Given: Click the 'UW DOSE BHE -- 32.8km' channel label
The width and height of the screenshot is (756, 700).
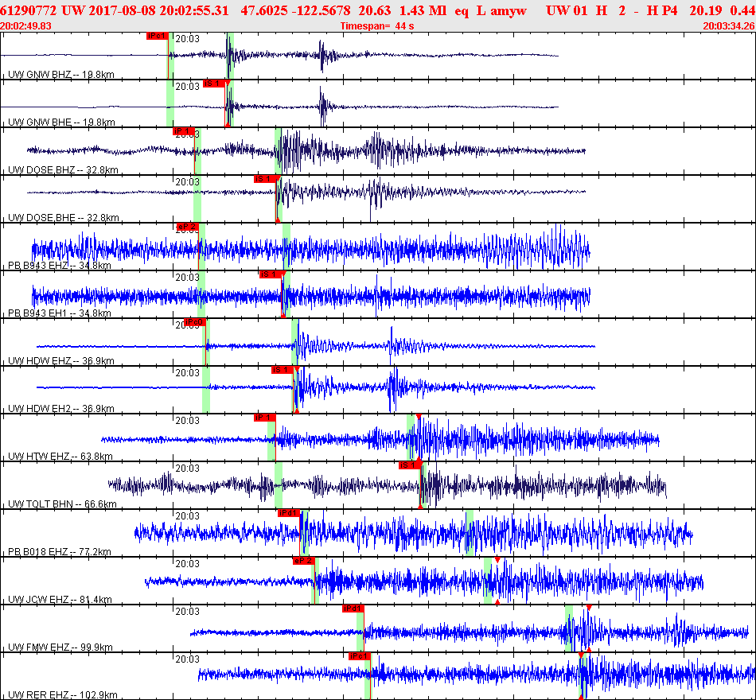Looking at the screenshot, I should pyautogui.click(x=63, y=217).
